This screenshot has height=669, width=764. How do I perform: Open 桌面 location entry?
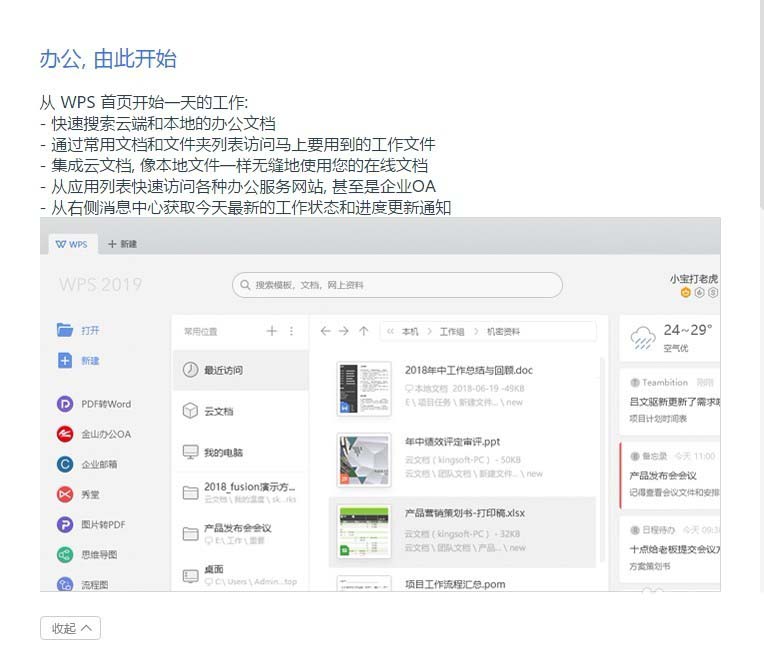(241, 575)
